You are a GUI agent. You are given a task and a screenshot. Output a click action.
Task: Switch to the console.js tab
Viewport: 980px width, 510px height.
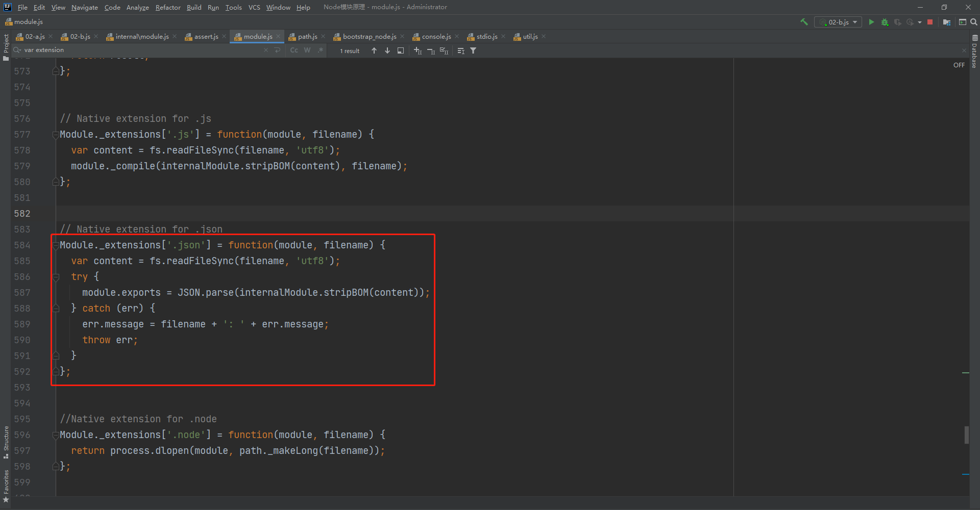[x=436, y=37]
